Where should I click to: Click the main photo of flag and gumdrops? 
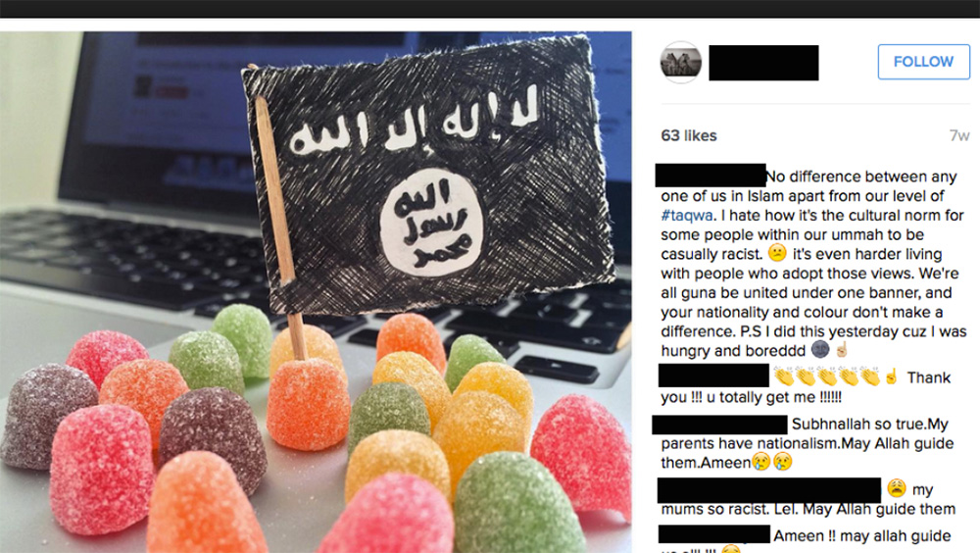point(316,292)
